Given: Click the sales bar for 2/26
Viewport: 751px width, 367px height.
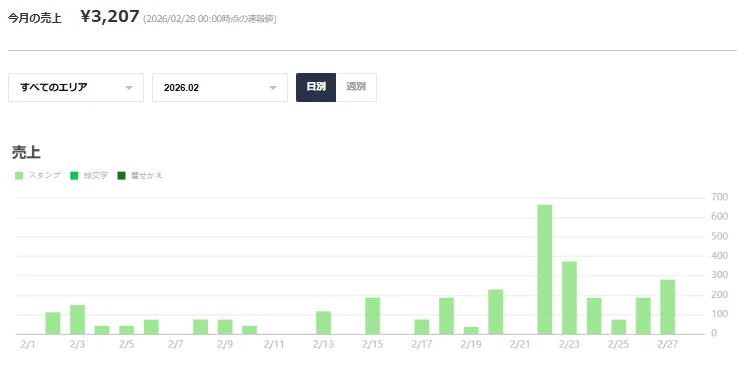Looking at the screenshot, I should [643, 316].
